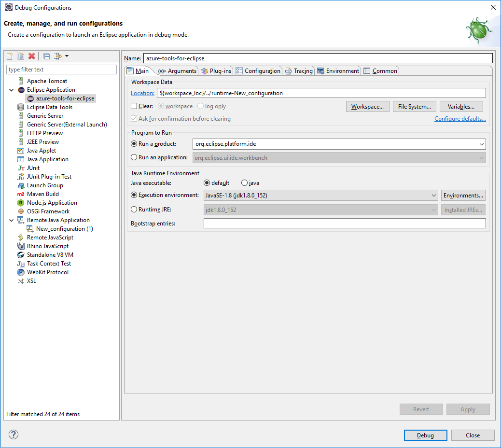Click the red X delete configuration icon

[x=31, y=56]
